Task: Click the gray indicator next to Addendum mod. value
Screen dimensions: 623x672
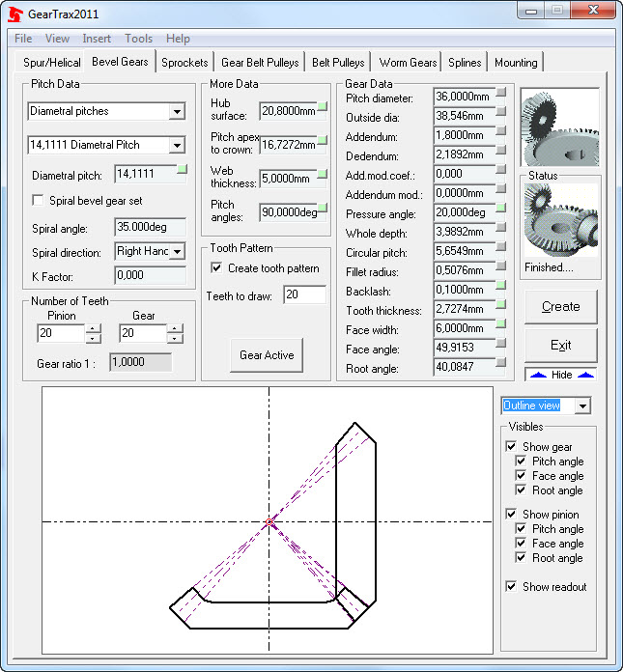Action: tap(500, 188)
